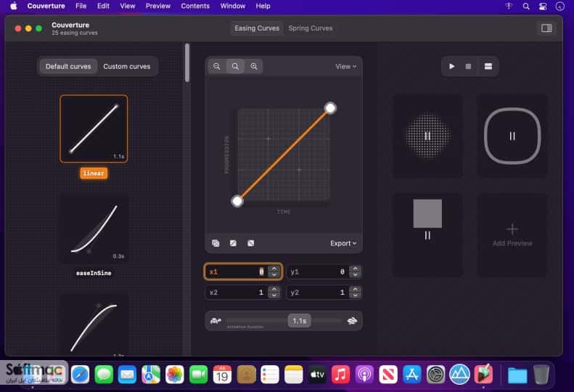This screenshot has width=574, height=392.
Task: Open Podcasts from the Dock
Action: pos(364,375)
